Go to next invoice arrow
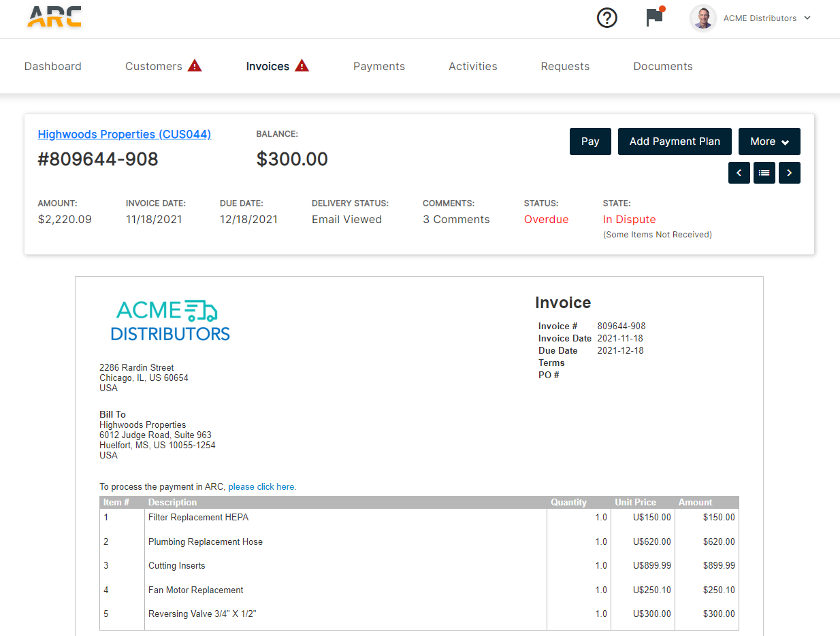 point(790,173)
